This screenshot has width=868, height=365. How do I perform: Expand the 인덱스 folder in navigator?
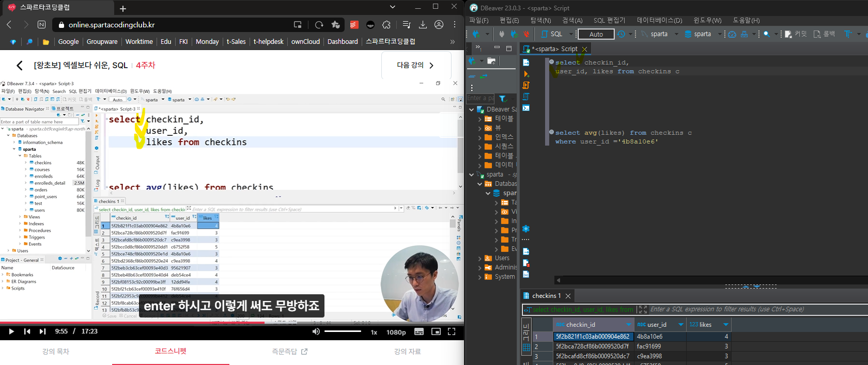[x=480, y=137]
